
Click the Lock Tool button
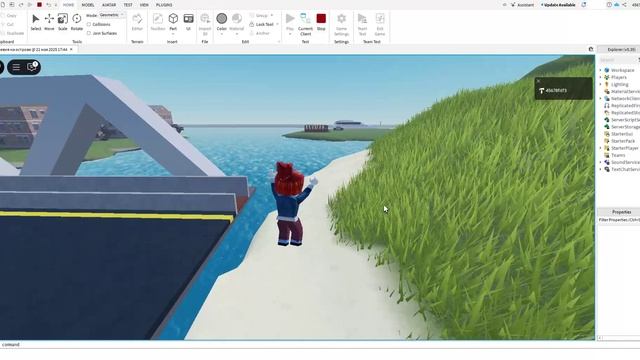point(261,24)
